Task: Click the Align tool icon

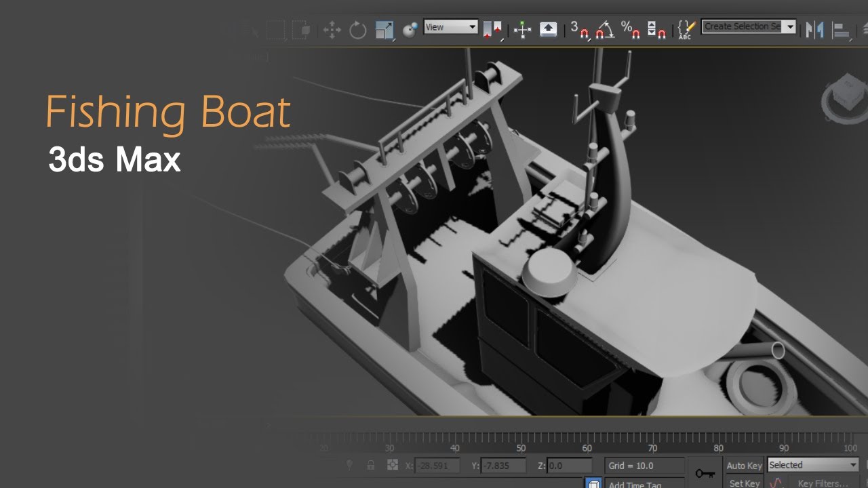Action: point(842,30)
